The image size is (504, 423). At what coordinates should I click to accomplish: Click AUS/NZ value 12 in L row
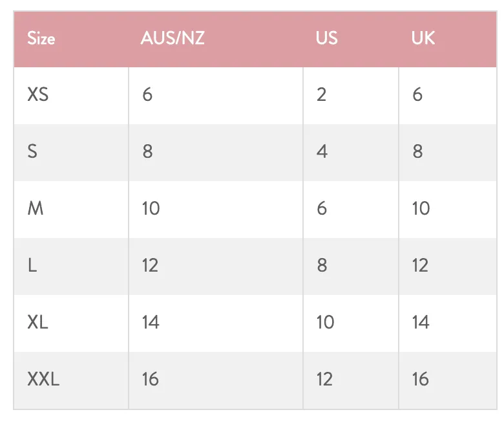coord(150,265)
